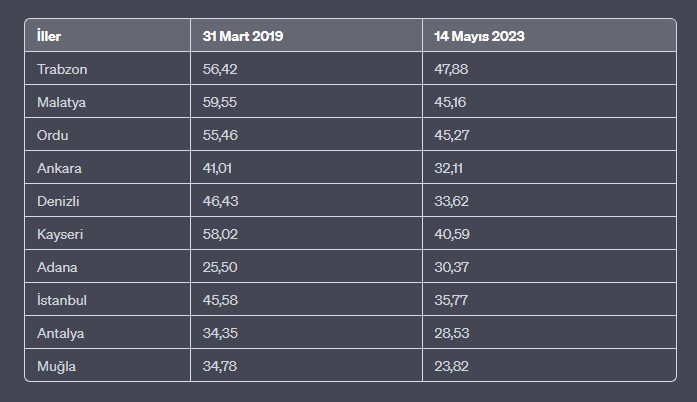Viewport: 697px width, 402px height.
Task: Click the 14 Mayıs 2023 column header
Action: (x=480, y=36)
